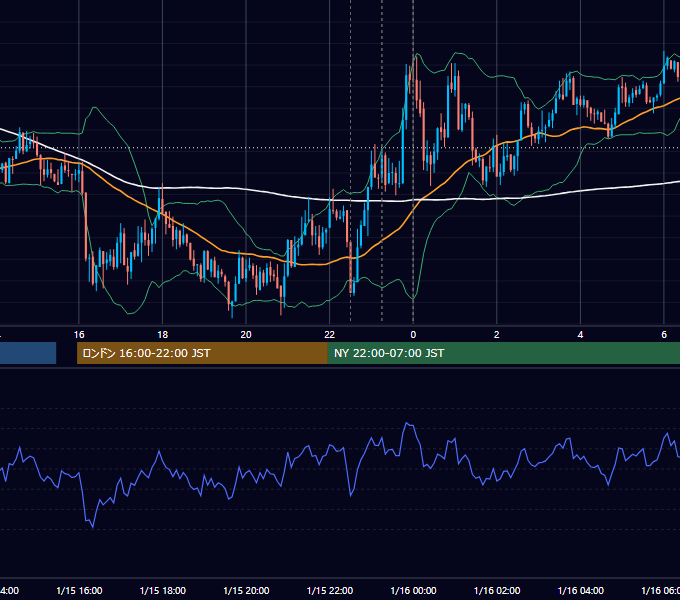
Task: Click the 20 hour label on price chart axis
Action: point(246,334)
